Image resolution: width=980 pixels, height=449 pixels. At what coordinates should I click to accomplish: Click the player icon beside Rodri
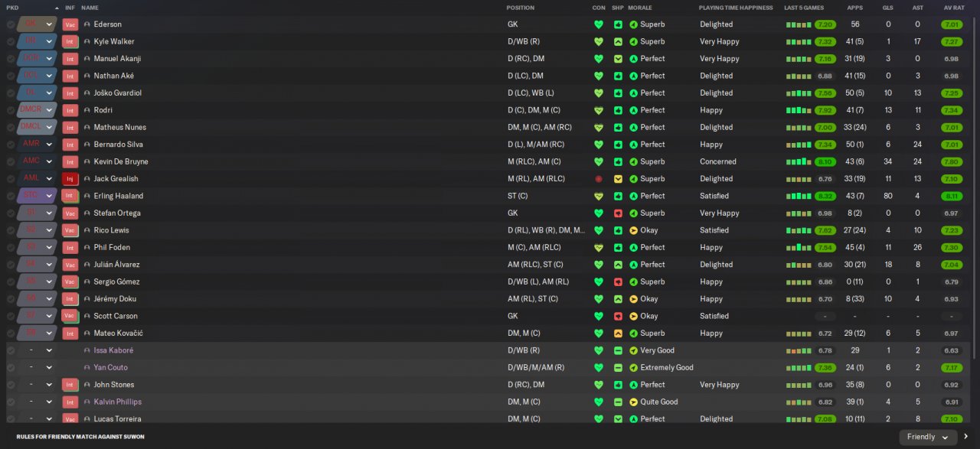[87, 110]
